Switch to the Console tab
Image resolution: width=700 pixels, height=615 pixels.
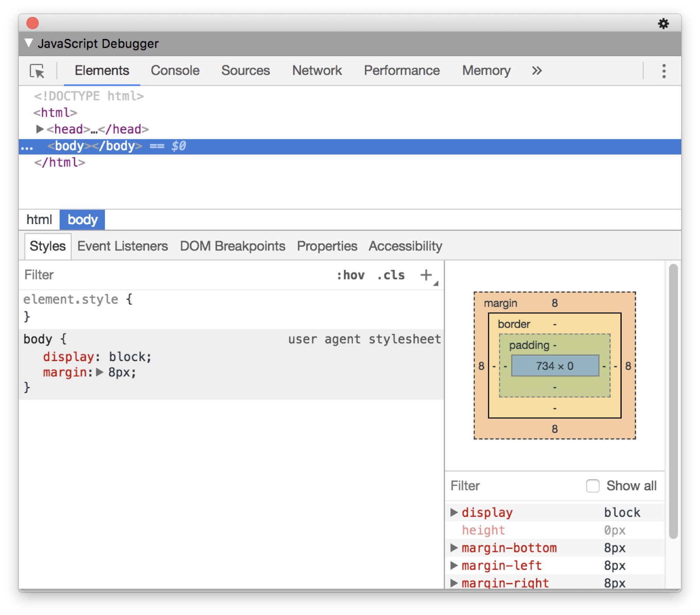175,71
